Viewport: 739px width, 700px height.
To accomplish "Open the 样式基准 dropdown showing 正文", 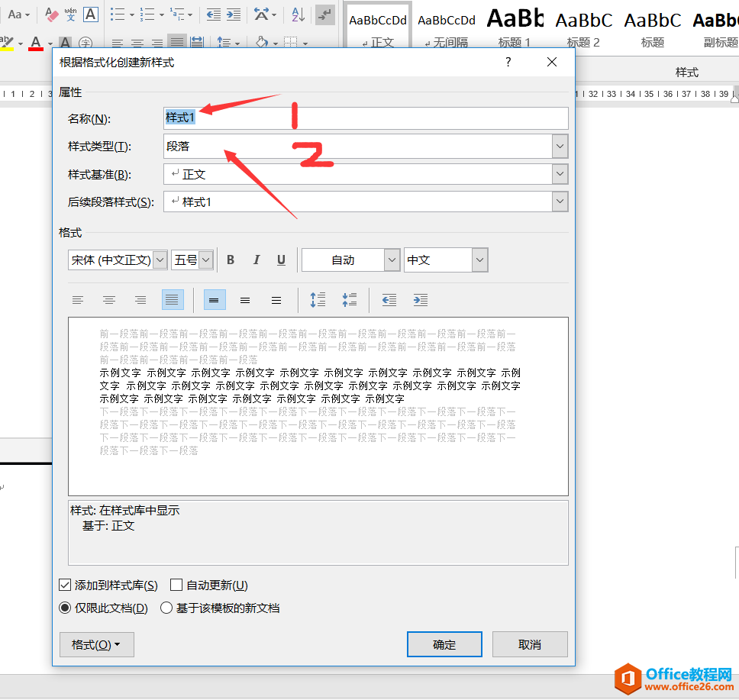I will click(560, 174).
